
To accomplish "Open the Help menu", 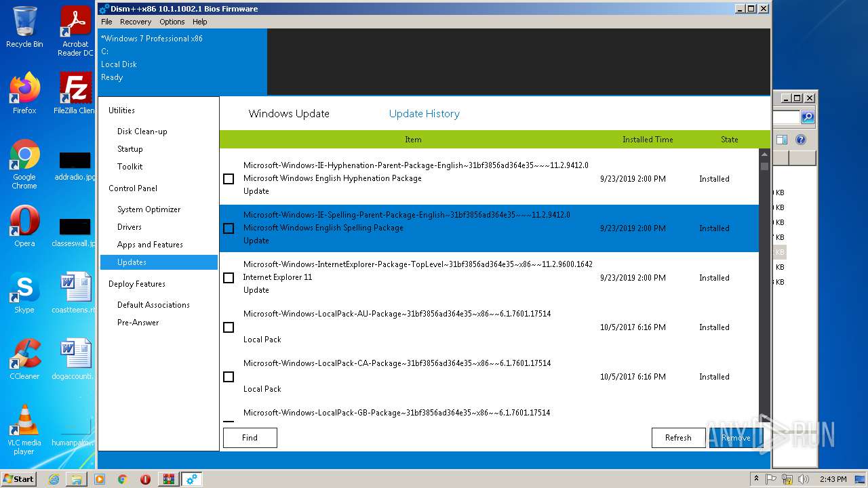I will pos(199,22).
